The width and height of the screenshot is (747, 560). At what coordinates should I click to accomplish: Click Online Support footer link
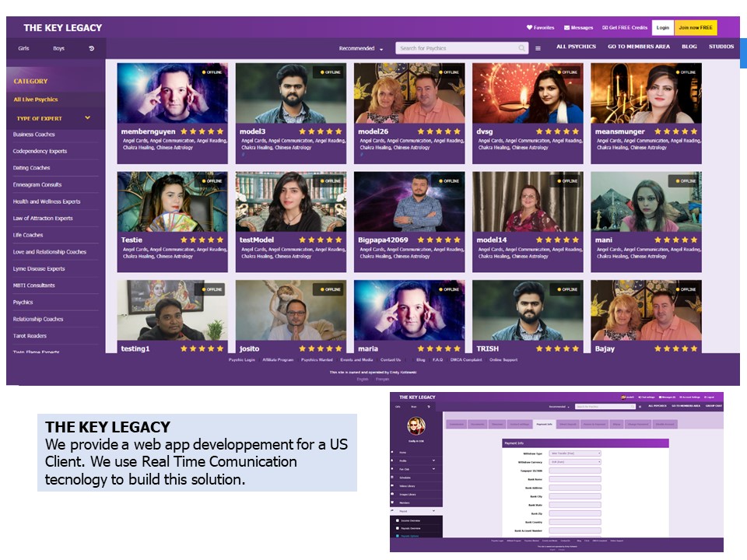tap(503, 360)
